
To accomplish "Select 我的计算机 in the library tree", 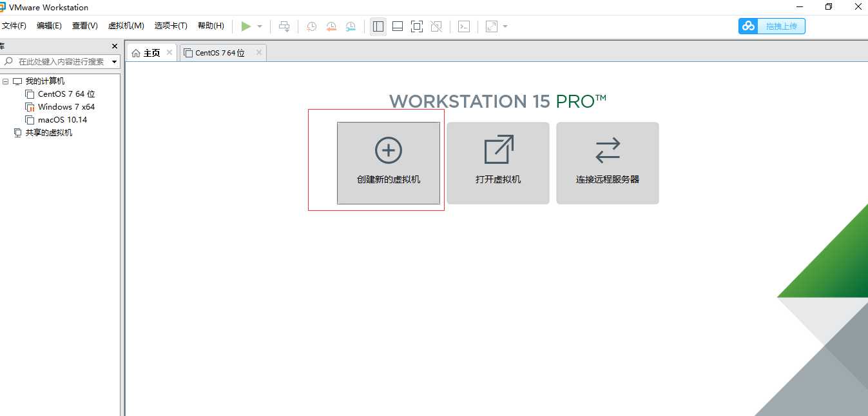I will 45,81.
